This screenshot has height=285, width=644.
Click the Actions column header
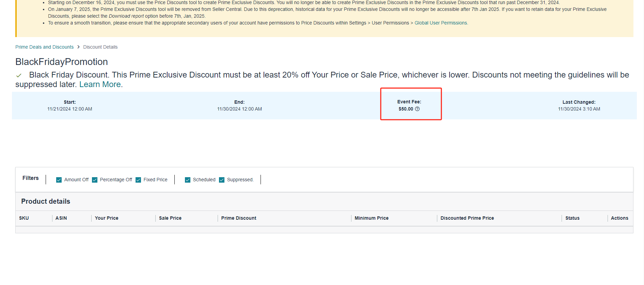pyautogui.click(x=619, y=218)
